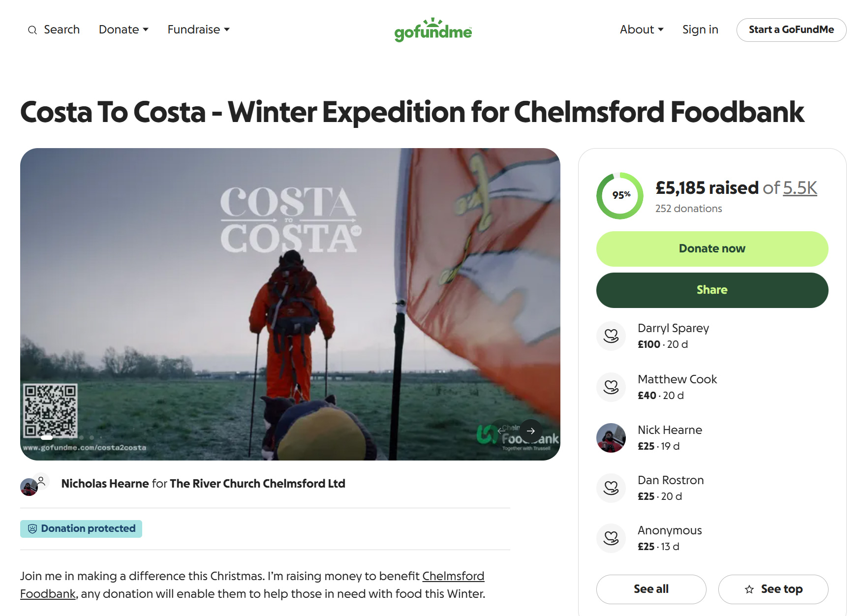Hit the dark green Share button

point(712,290)
